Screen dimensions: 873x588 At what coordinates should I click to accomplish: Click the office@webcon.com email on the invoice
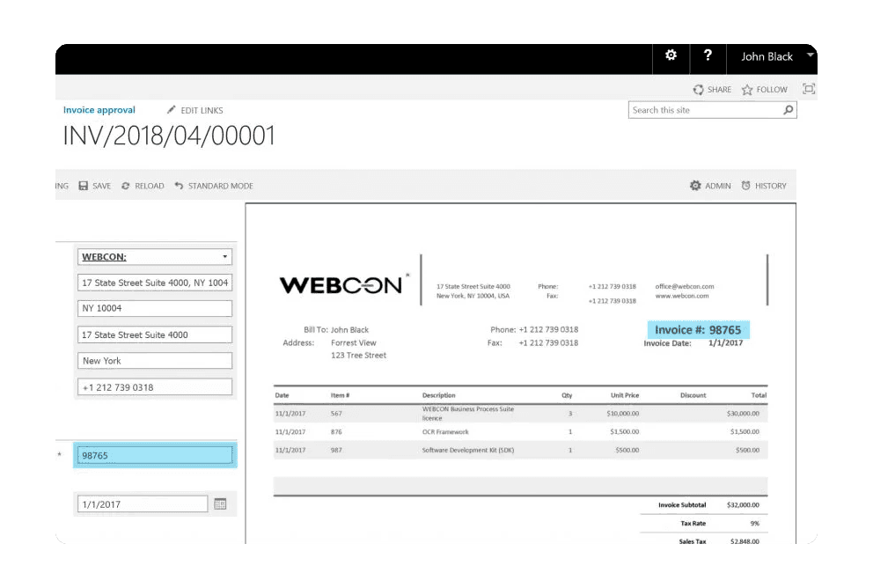tap(685, 287)
